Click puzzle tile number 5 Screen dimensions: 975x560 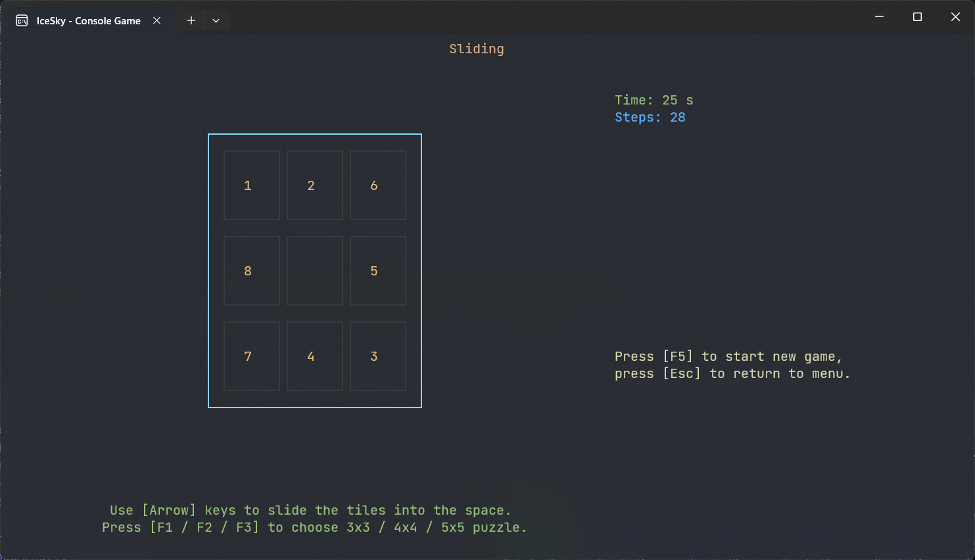pos(378,271)
